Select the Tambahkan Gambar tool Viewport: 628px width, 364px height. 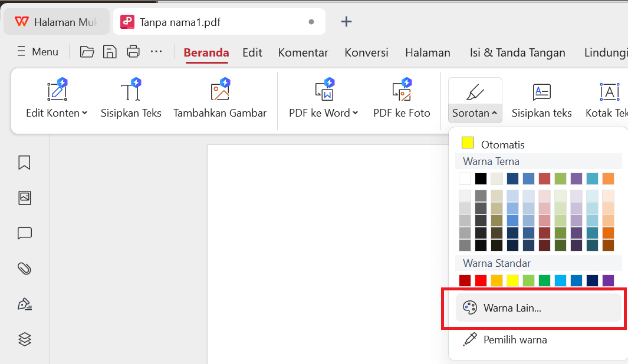click(220, 99)
